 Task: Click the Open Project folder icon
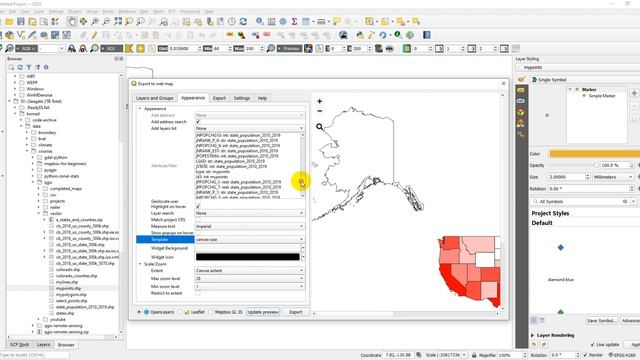click(x=9, y=22)
